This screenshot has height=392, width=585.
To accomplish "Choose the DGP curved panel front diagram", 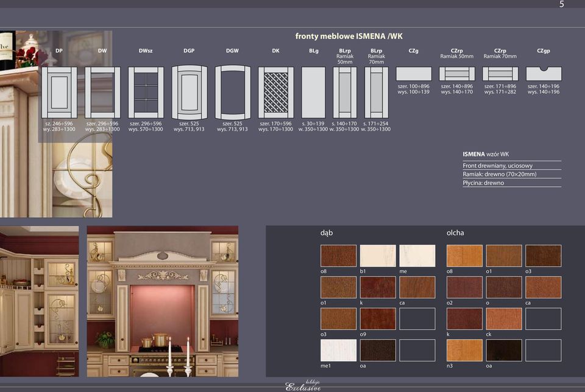I will 189,93.
